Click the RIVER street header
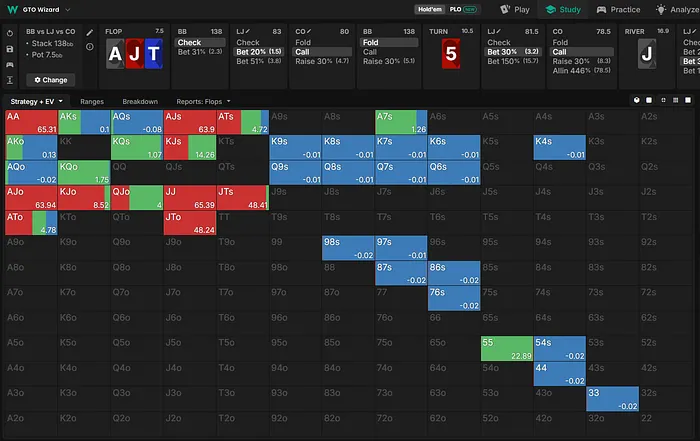 pos(634,31)
